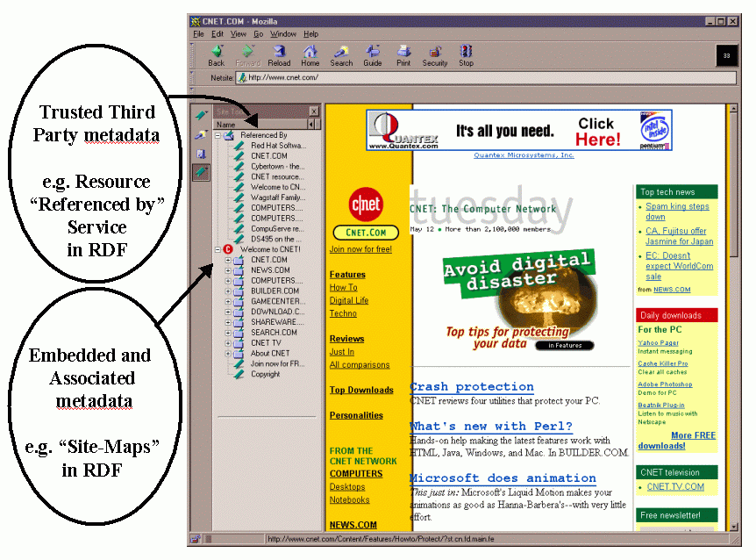Open the Security info icon
The height and width of the screenshot is (560, 756).
434,54
